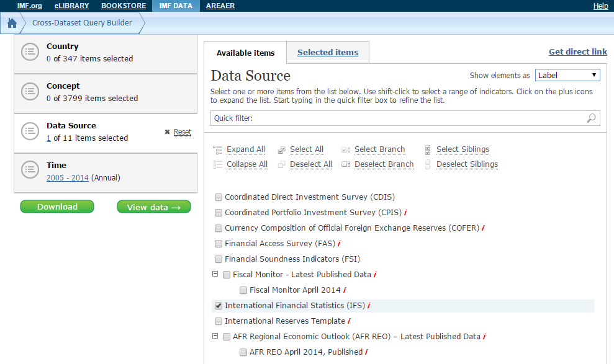Follow the Get direct link hyperlink
Image resolution: width=614 pixels, height=364 pixels.
tap(577, 51)
